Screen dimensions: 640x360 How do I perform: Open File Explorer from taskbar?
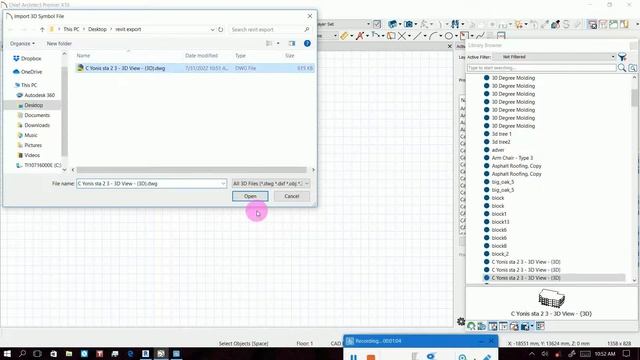tap(69, 353)
